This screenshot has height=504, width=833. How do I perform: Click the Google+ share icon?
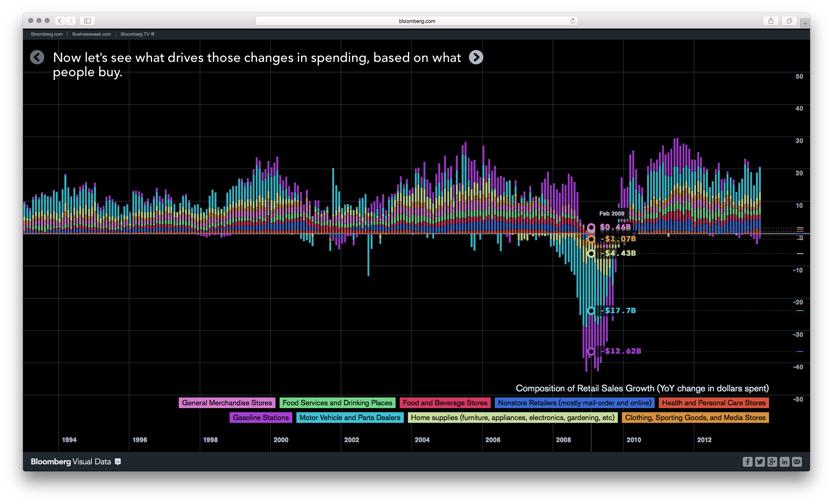click(x=772, y=462)
